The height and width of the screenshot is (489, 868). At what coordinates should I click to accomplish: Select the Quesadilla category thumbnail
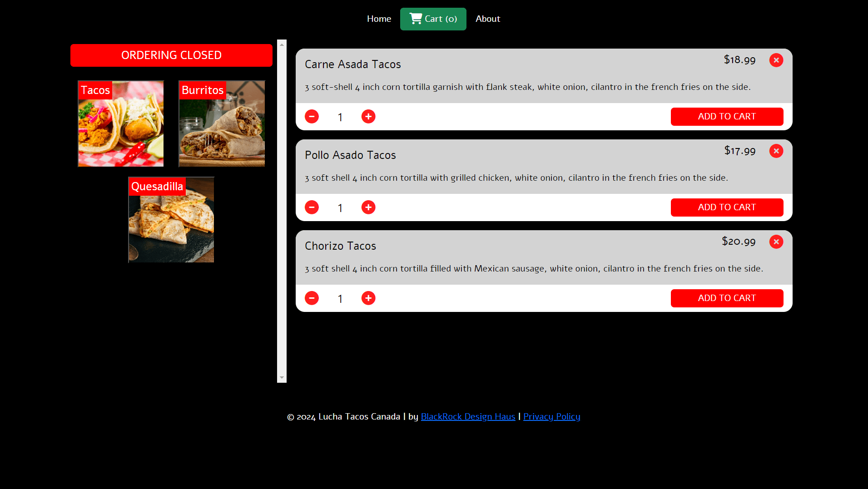coord(171,220)
